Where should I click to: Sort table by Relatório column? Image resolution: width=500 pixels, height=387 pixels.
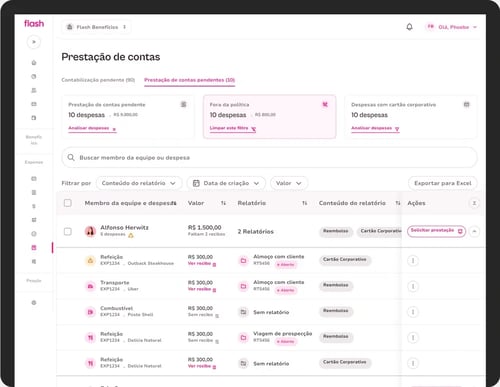click(304, 203)
